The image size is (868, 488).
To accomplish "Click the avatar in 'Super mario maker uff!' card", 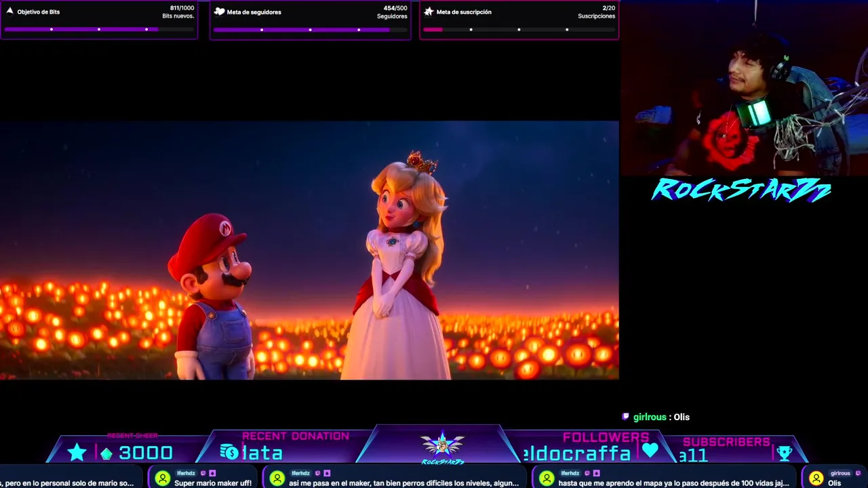I will 162,478.
